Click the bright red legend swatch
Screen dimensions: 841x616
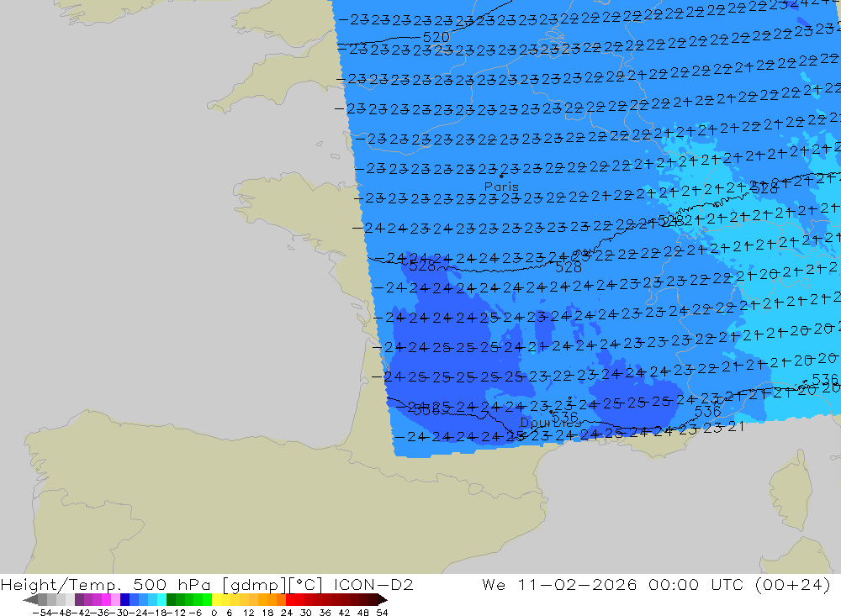290,600
